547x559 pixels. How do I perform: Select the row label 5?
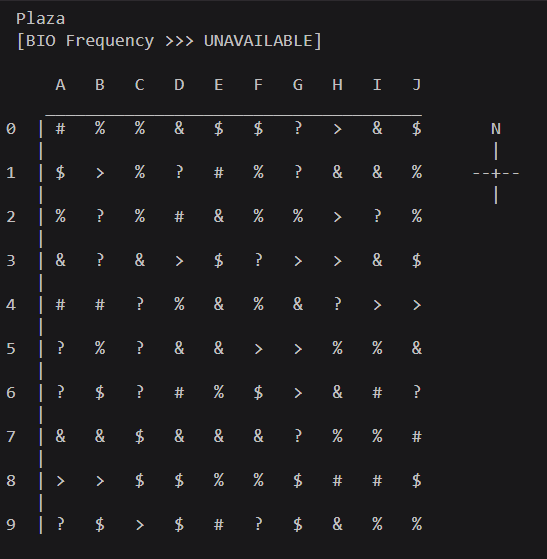coord(11,349)
